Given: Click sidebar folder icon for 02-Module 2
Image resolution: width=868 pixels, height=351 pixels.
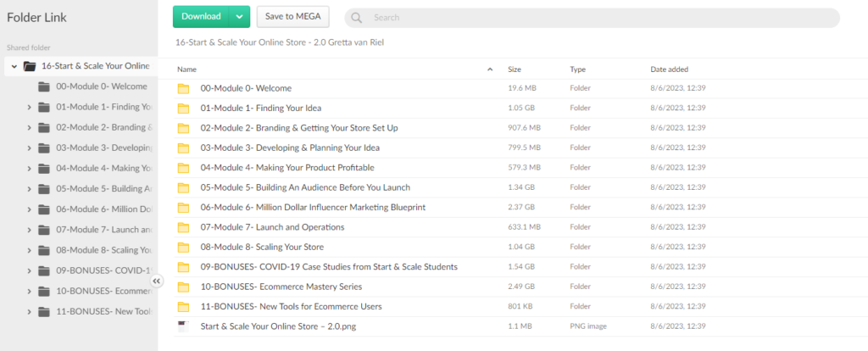Looking at the screenshot, I should click(44, 127).
